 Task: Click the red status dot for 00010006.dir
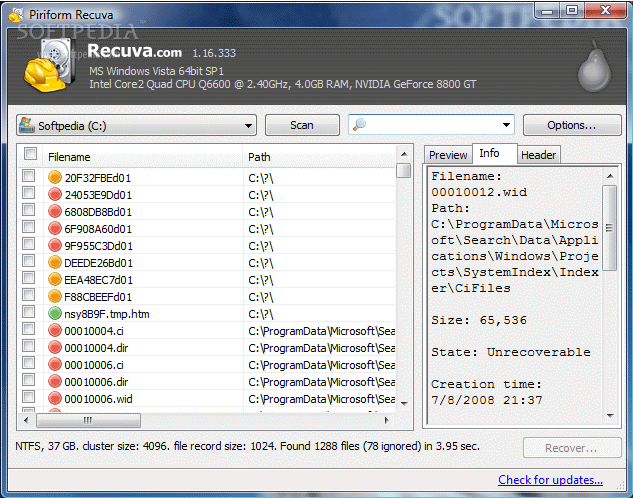point(54,381)
